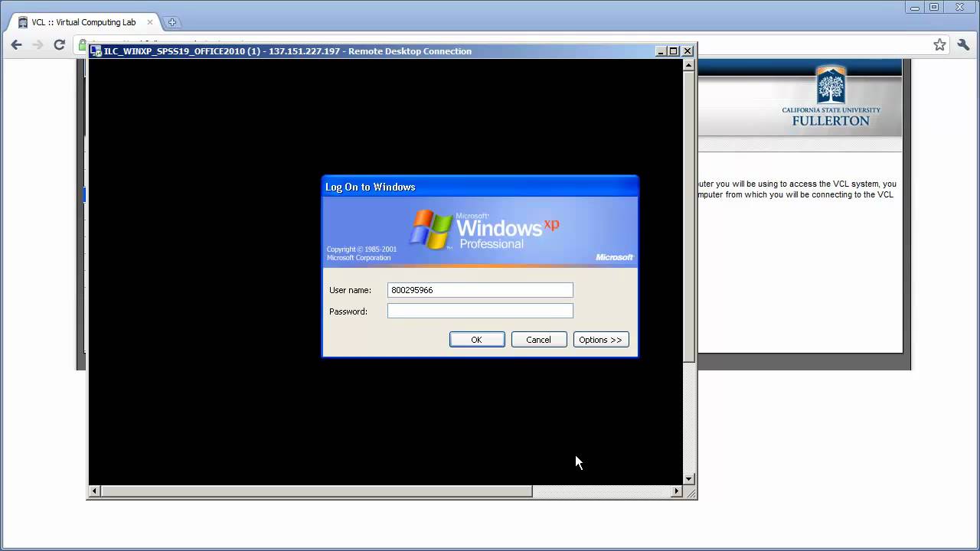Click the Windows XP flag logo
Viewport: 980px width, 551px height.
pyautogui.click(x=431, y=229)
